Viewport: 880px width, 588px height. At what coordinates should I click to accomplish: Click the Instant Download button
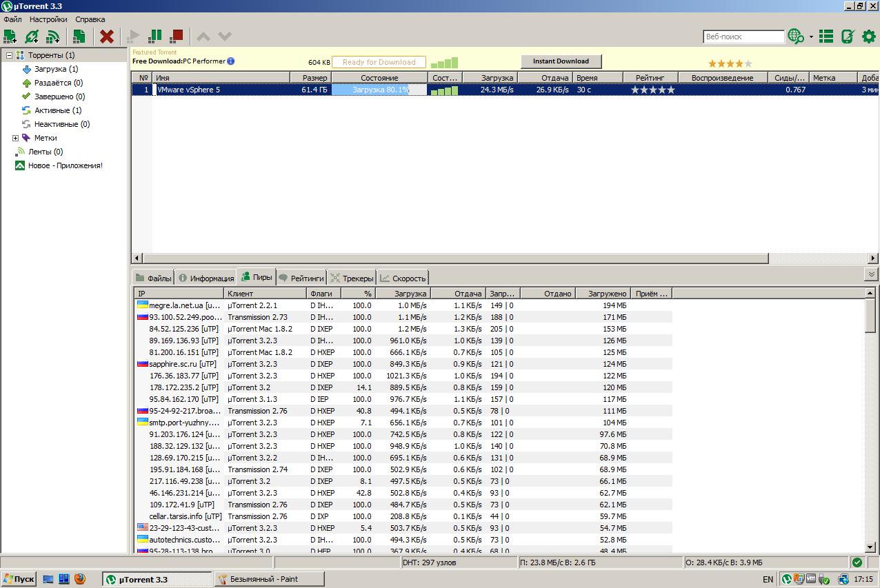pos(561,61)
